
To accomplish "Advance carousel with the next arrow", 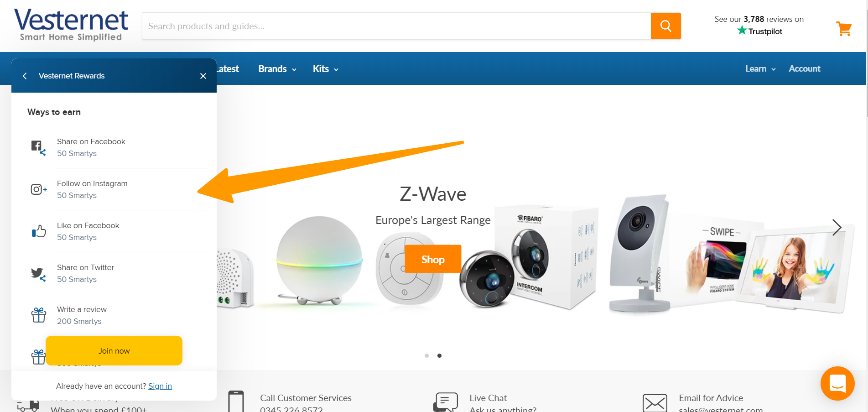I will click(x=837, y=227).
